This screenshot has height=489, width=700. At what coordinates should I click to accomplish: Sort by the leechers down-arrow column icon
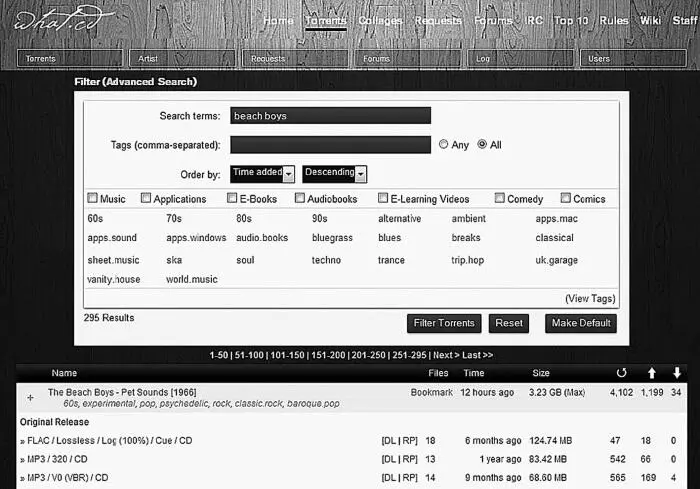677,373
